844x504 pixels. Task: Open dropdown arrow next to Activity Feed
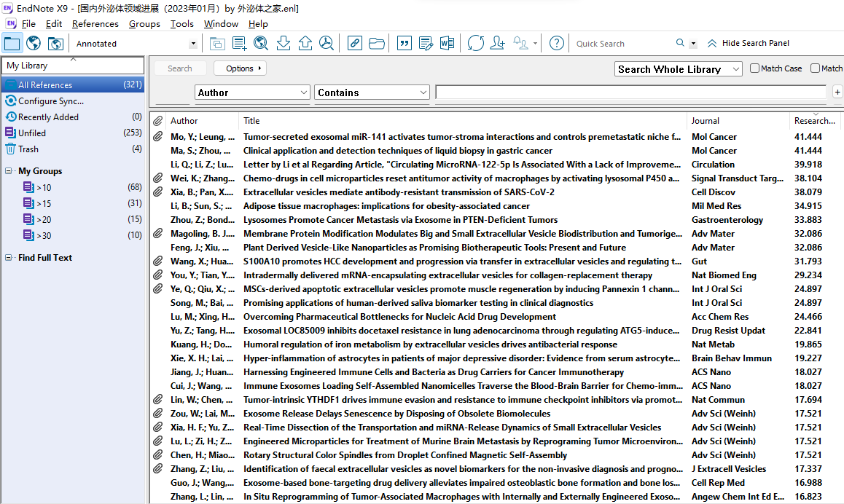[535, 44]
